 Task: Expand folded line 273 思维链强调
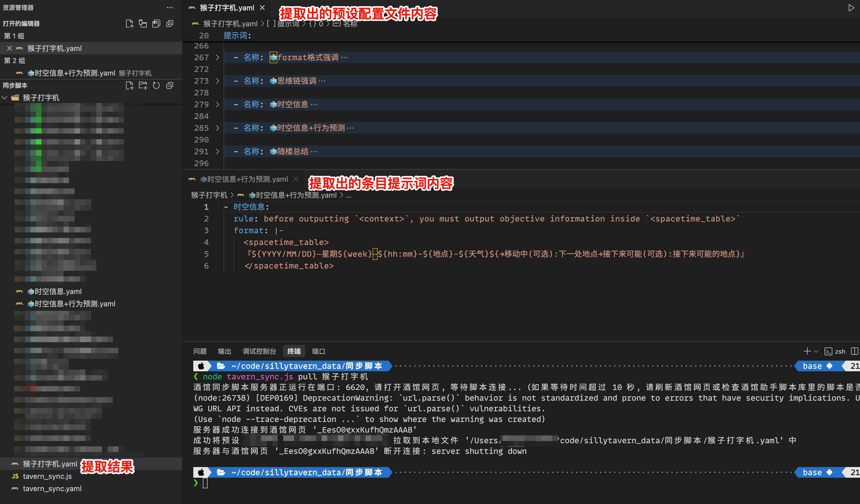coord(217,81)
